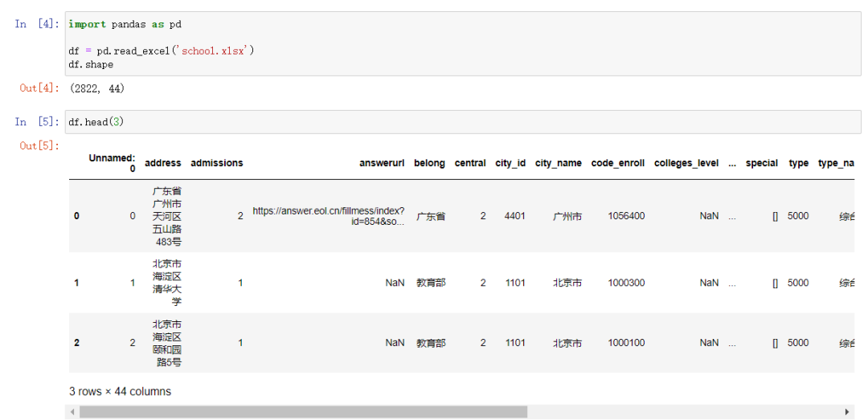Image resolution: width=868 pixels, height=420 pixels.
Task: Click code_enroll value 1000100
Action: coord(626,343)
